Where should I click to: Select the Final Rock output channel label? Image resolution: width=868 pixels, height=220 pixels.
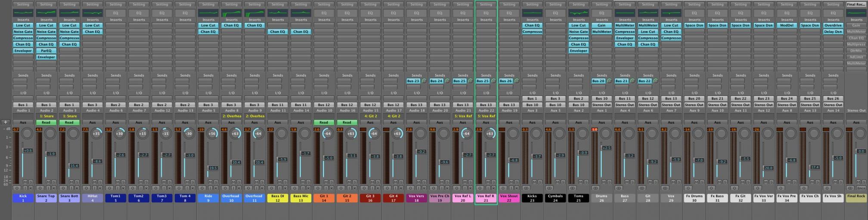click(856, 198)
